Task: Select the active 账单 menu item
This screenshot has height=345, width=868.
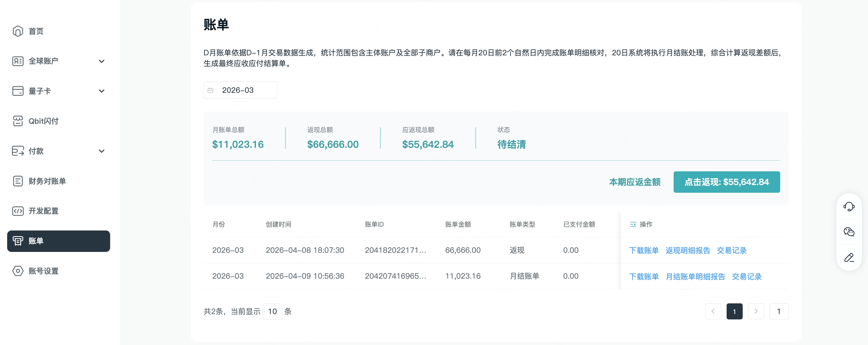Action: (58, 241)
